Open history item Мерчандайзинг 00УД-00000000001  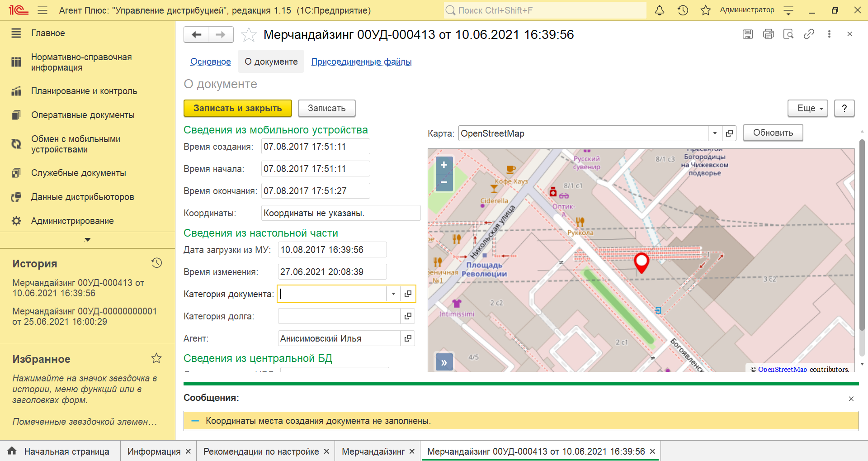tap(85, 316)
